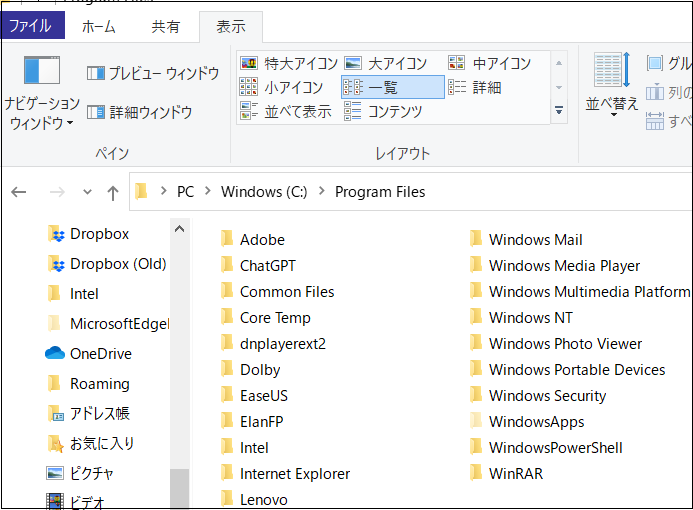This screenshot has height=510, width=693.
Task: Select the List (一覧) layout option
Action: 392,87
